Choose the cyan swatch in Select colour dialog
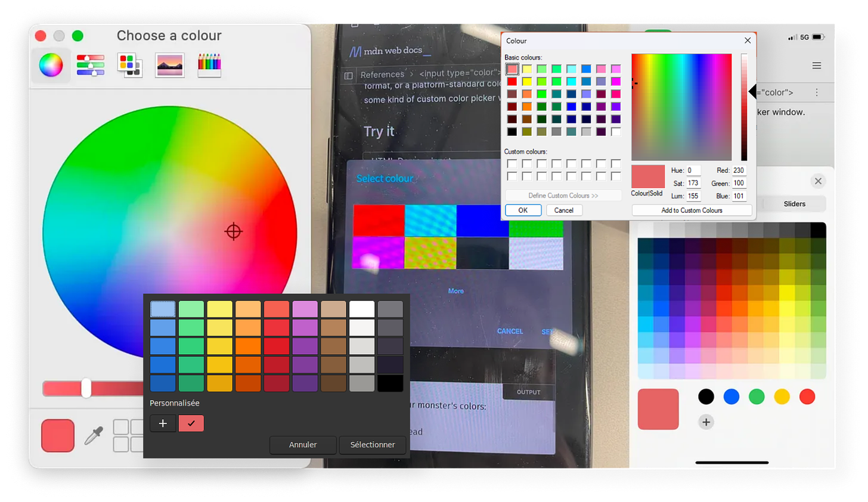868x502 pixels. 430,221
